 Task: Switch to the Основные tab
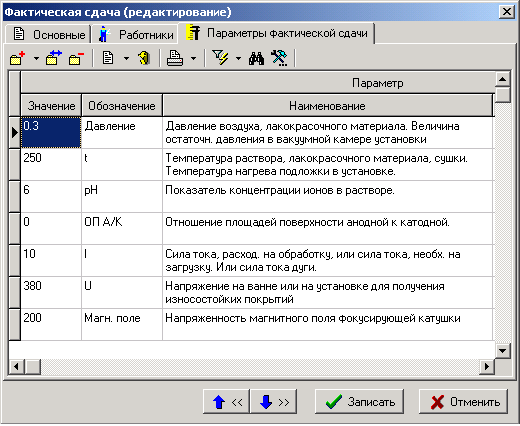48,34
